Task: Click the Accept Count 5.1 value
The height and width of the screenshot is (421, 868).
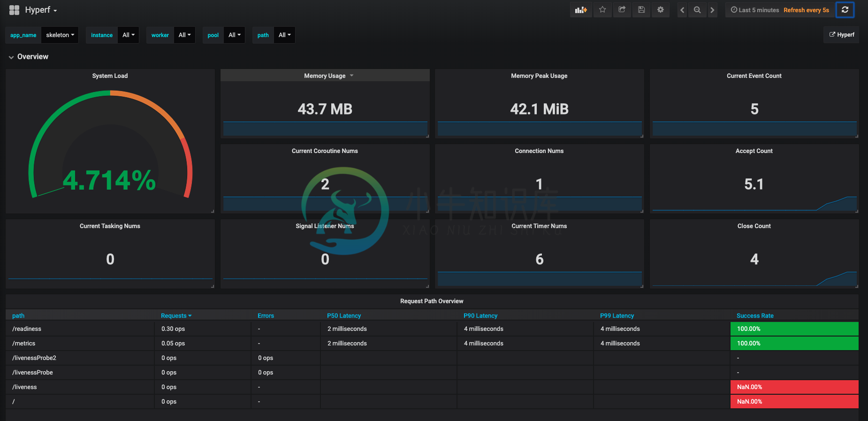Action: point(754,184)
